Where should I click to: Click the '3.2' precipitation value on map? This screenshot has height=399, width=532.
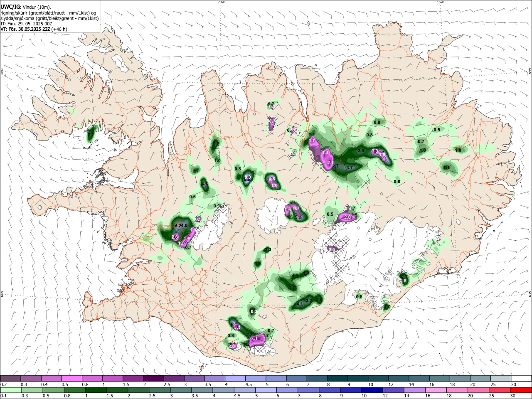coord(308,300)
